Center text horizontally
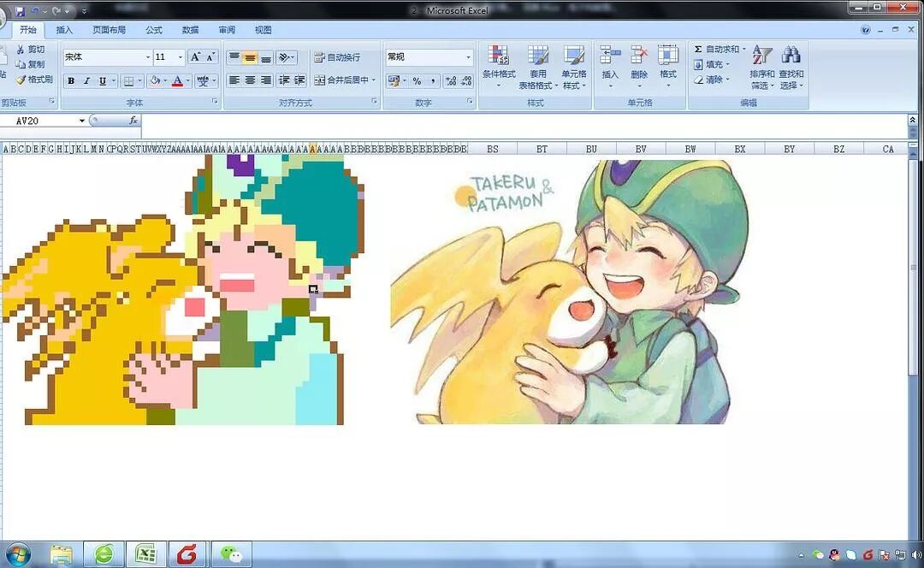 point(250,80)
